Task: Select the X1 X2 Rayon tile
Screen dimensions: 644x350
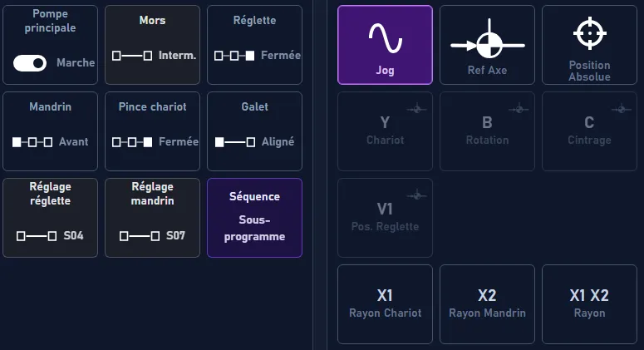Action: 589,304
